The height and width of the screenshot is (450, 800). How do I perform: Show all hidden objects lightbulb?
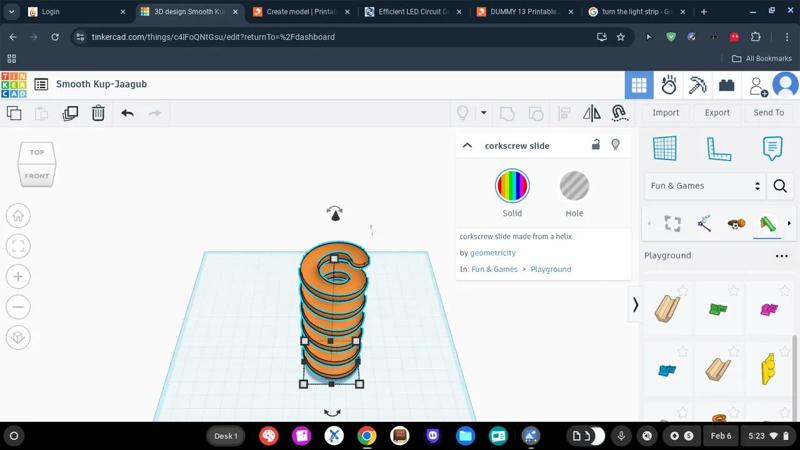pos(462,113)
